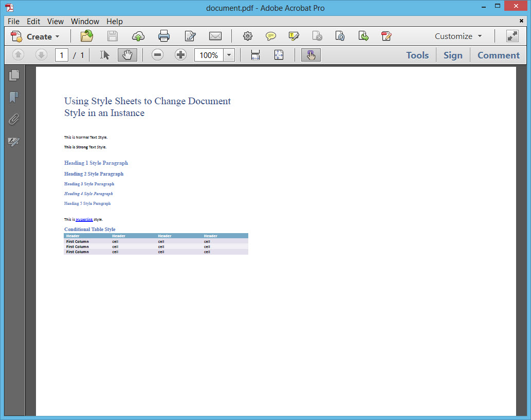Fit one full page in window

[279, 55]
